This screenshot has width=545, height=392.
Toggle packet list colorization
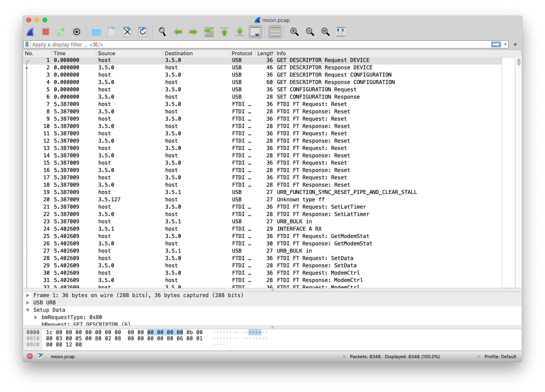click(275, 32)
